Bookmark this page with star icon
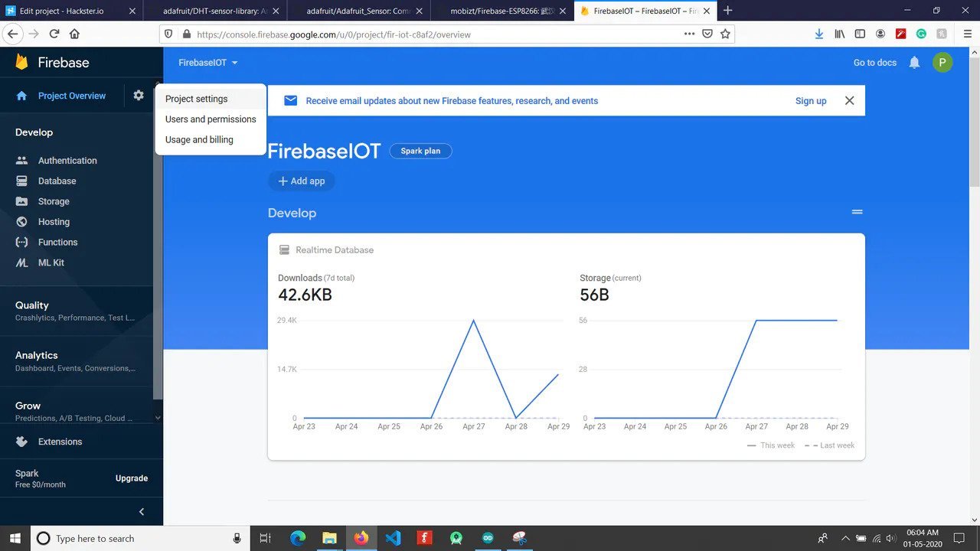This screenshot has width=980, height=551. click(725, 34)
